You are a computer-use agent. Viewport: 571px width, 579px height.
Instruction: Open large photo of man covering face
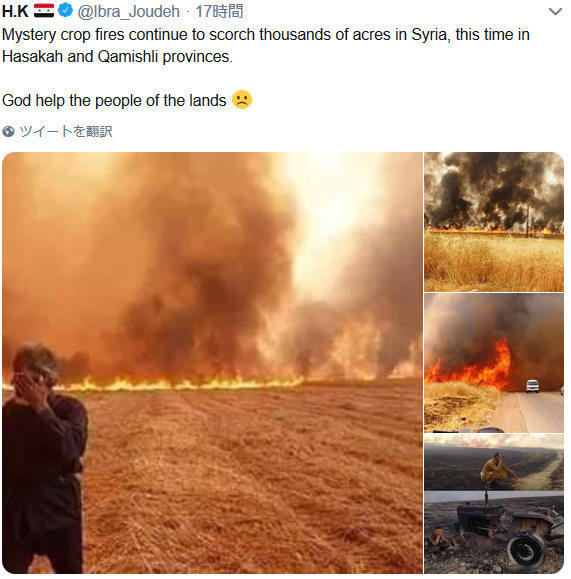pyautogui.click(x=212, y=363)
